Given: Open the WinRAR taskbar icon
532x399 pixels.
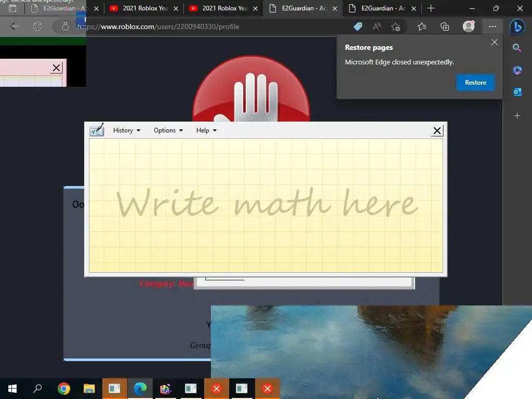Looking at the screenshot, I should coord(166,388).
